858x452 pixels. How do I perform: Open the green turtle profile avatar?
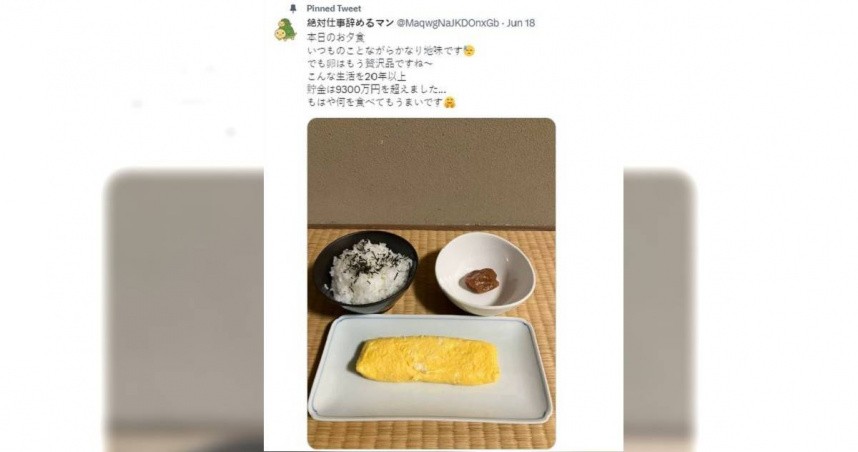coord(286,30)
